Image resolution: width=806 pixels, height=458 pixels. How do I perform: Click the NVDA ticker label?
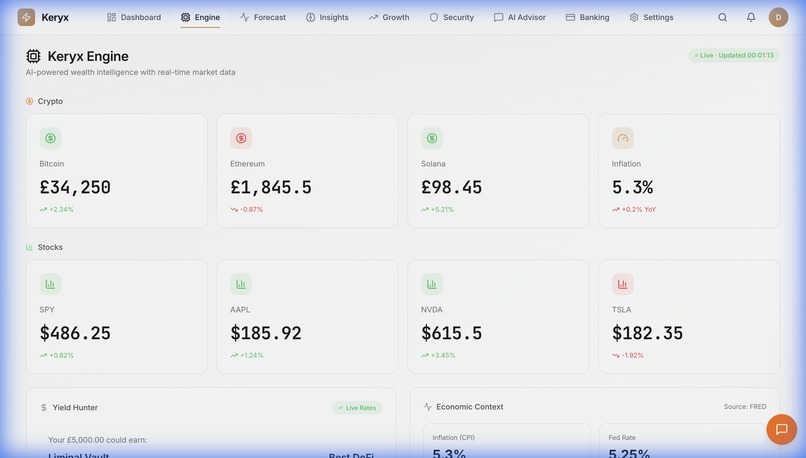[x=432, y=310]
